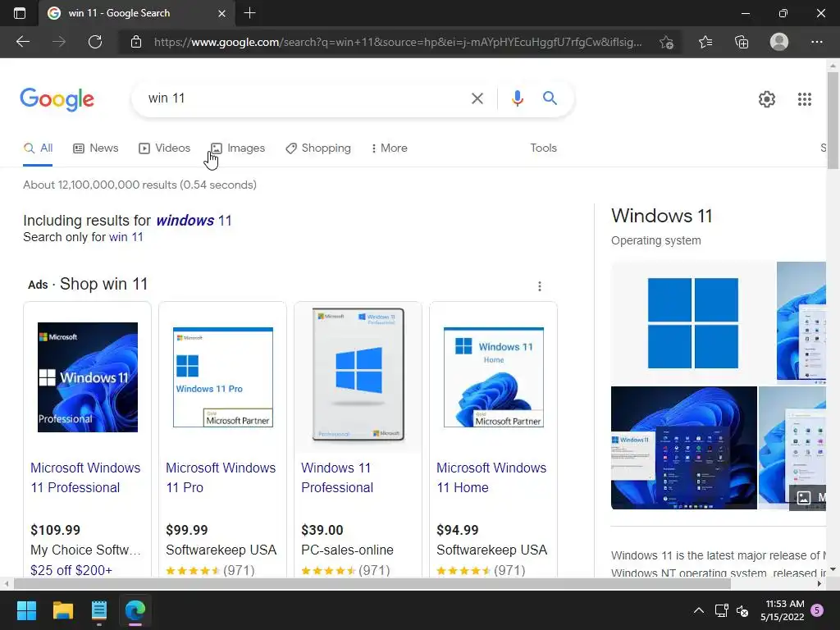Switch to Microsoft Edge in taskbar

[x=135, y=610]
